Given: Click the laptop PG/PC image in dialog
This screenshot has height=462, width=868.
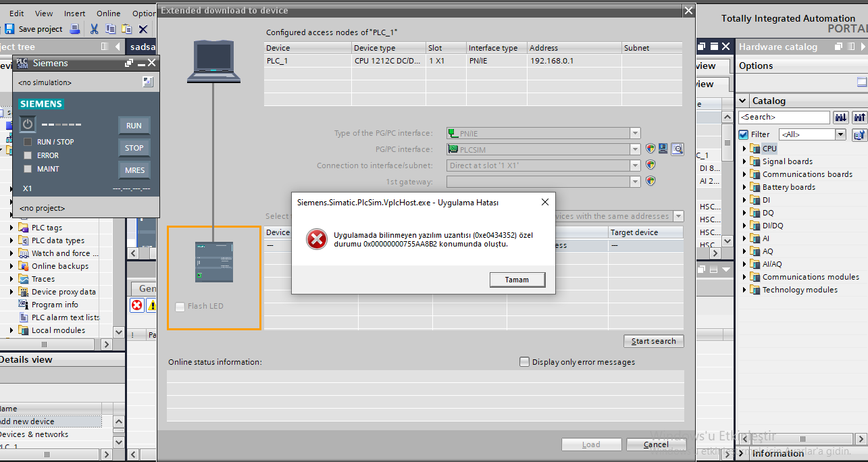Looking at the screenshot, I should [213, 61].
